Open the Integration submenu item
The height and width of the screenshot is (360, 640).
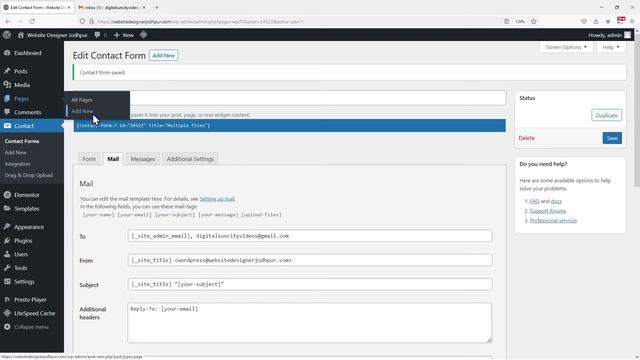(x=18, y=164)
